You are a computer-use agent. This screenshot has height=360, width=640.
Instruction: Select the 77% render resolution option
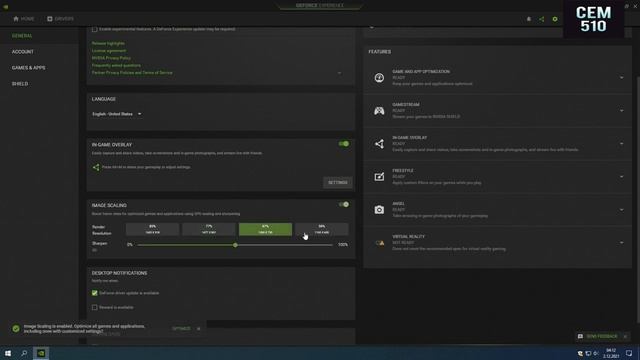point(209,229)
